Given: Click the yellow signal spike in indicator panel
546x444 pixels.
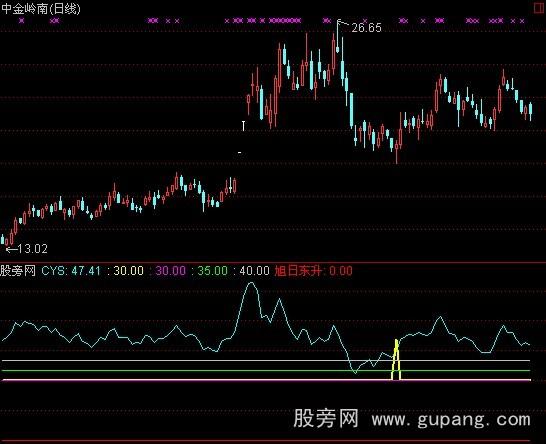Looking at the screenshot, I should [x=396, y=359].
